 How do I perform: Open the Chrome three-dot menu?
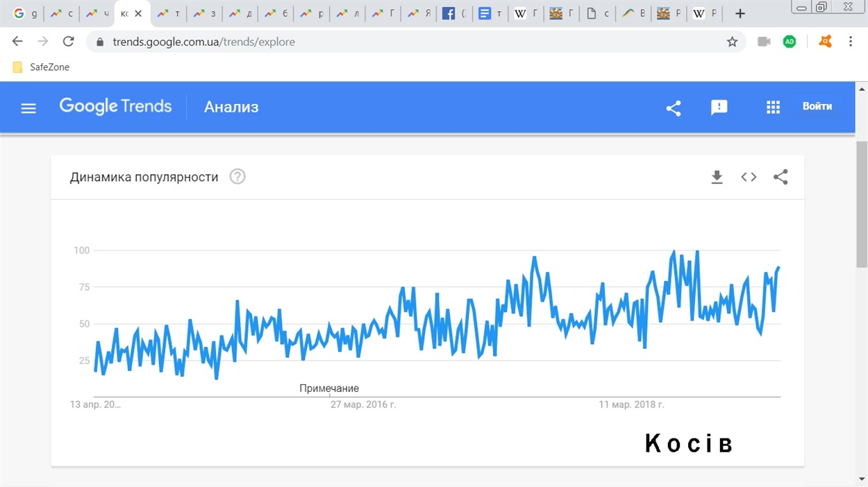point(851,42)
